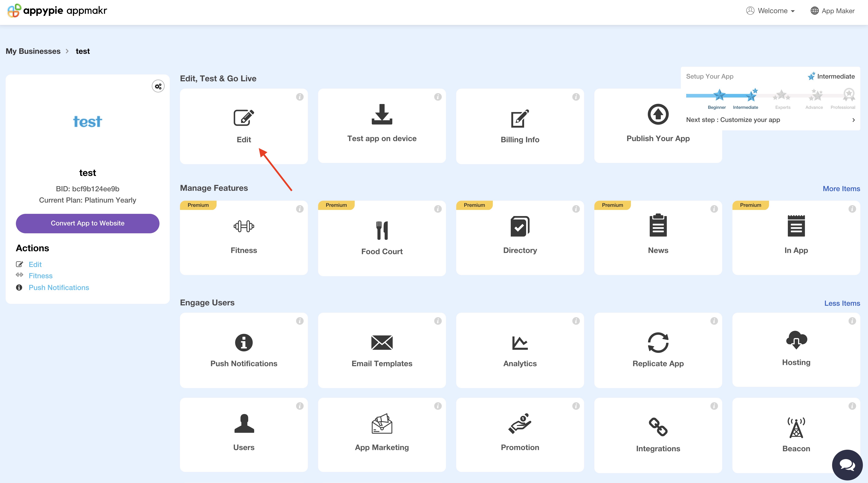Click info icon on the Users card
Viewport: 868px width, 483px height.
(x=299, y=406)
